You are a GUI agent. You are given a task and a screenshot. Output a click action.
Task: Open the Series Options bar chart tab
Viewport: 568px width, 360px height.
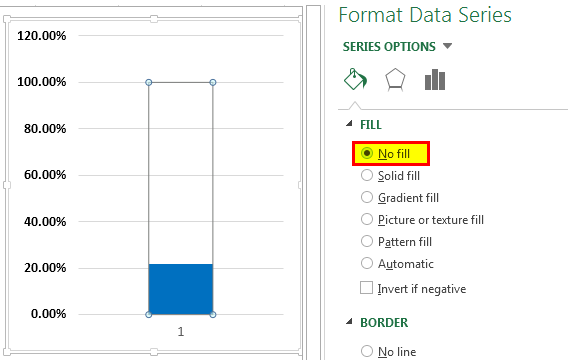point(435,79)
